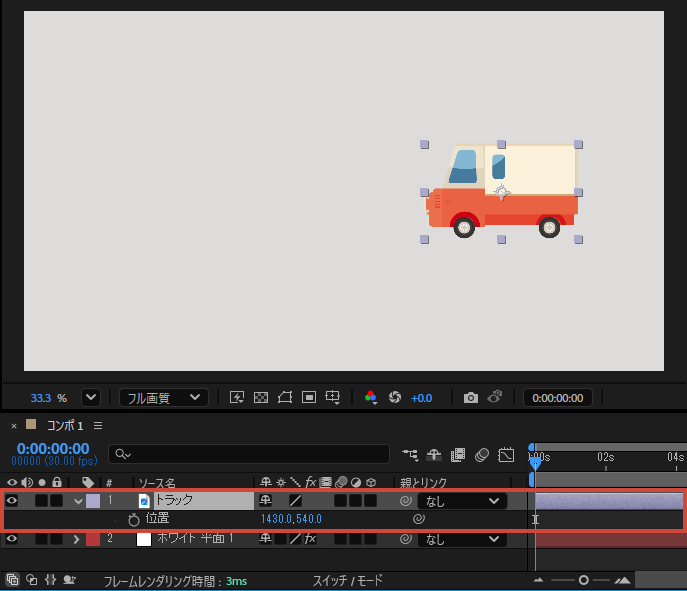Toggle effects fx switch on ホワイト 平面 1
The width and height of the screenshot is (687, 591).
click(310, 538)
